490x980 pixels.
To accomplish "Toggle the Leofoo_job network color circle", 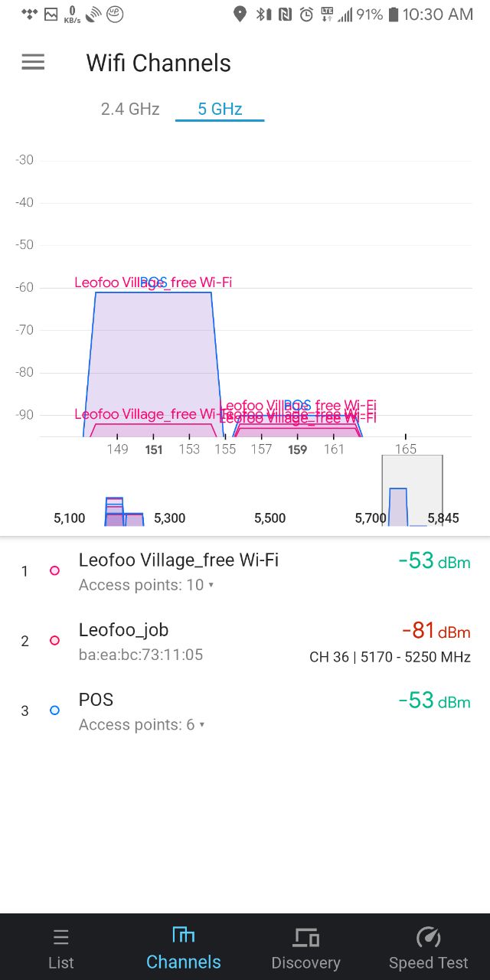I will pyautogui.click(x=54, y=640).
